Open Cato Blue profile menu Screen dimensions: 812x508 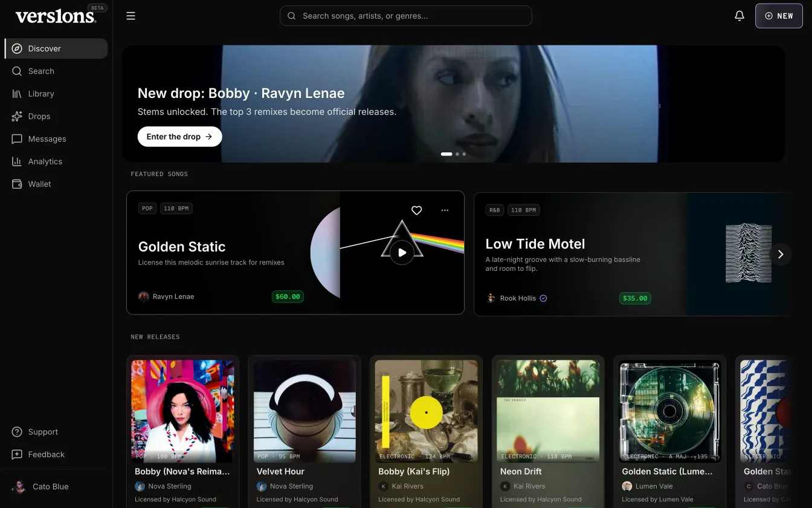(x=56, y=487)
